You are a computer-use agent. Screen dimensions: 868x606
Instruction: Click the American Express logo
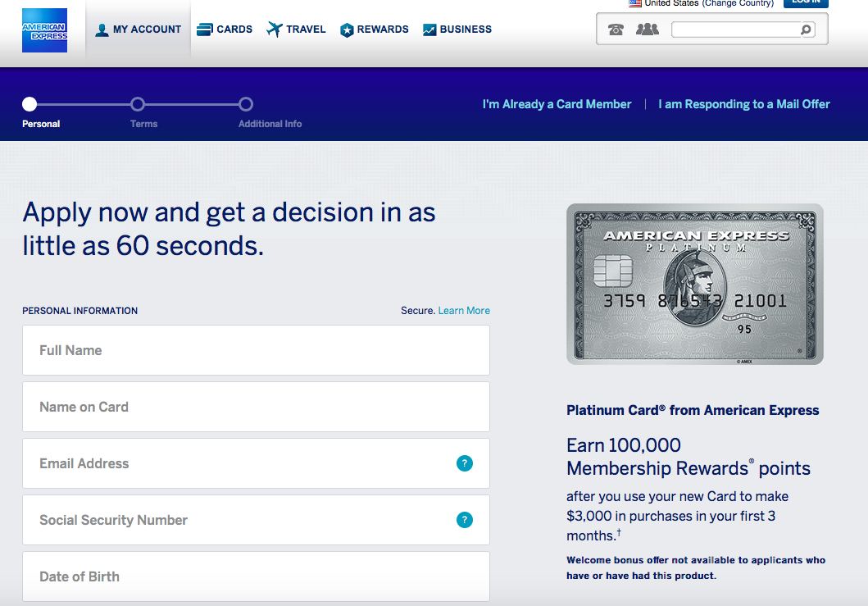pyautogui.click(x=45, y=30)
